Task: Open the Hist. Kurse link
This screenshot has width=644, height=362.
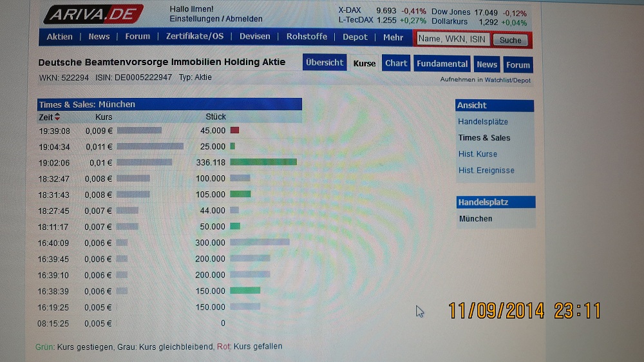Action: tap(477, 154)
